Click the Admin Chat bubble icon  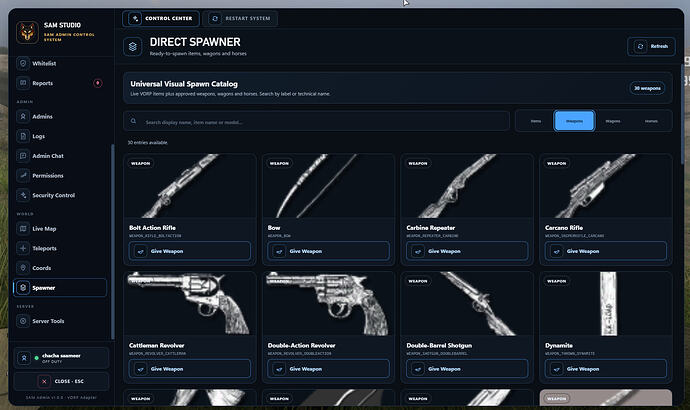pos(23,156)
